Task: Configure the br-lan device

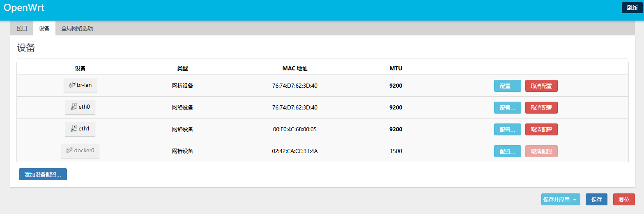Action: [x=507, y=86]
